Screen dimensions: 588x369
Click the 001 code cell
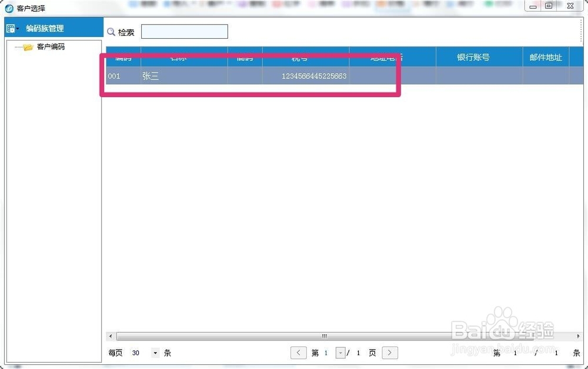pyautogui.click(x=123, y=76)
